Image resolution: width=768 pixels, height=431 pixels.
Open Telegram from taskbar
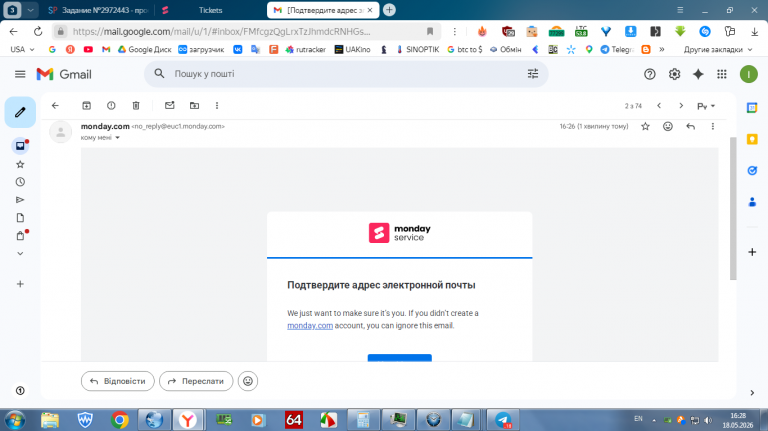click(x=503, y=420)
